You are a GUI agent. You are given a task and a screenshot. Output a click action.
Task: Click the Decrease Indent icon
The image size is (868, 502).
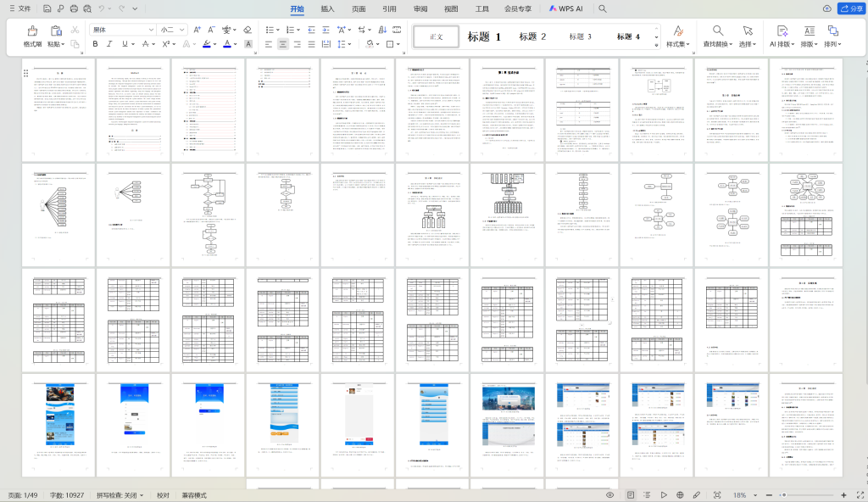[312, 30]
